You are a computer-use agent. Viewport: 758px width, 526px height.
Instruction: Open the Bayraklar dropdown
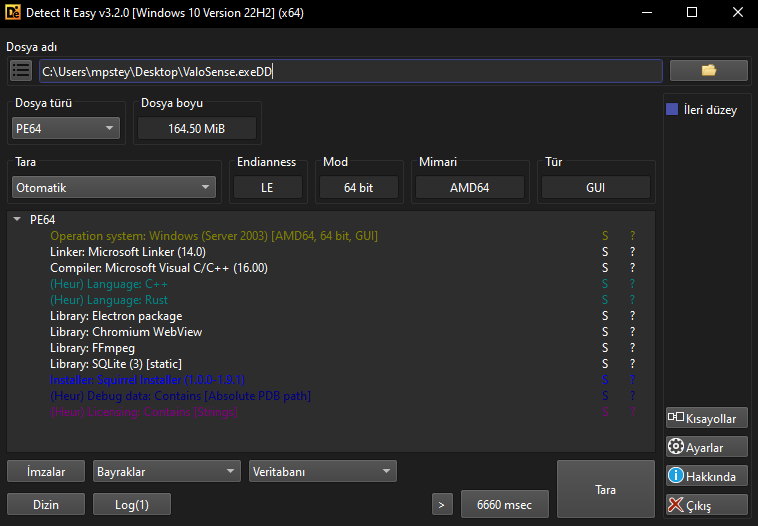pos(167,471)
